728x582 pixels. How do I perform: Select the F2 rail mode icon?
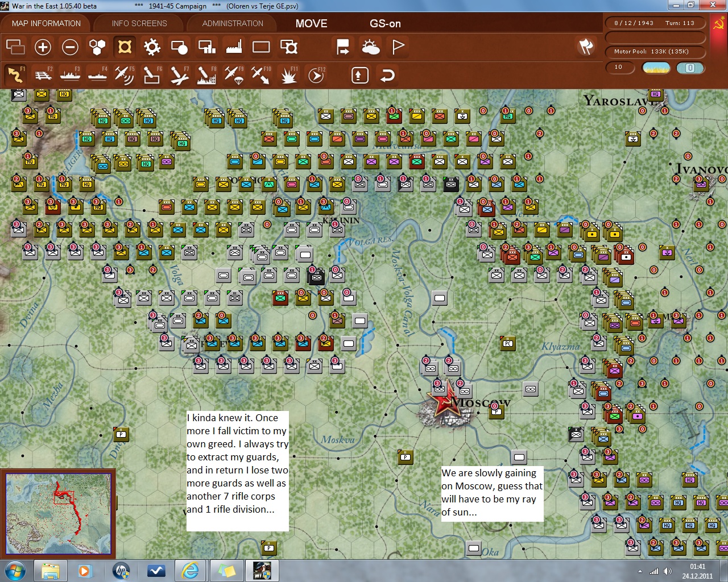point(43,75)
